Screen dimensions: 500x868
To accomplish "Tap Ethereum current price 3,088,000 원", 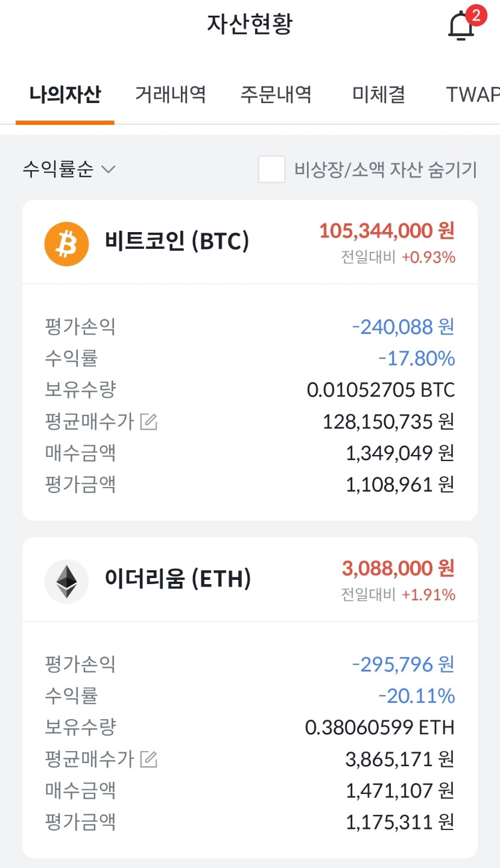I will [398, 568].
